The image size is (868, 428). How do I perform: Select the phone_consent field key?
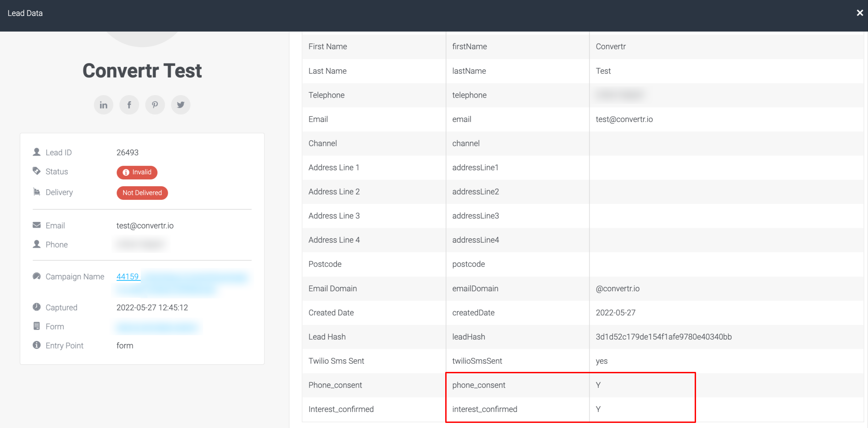479,386
